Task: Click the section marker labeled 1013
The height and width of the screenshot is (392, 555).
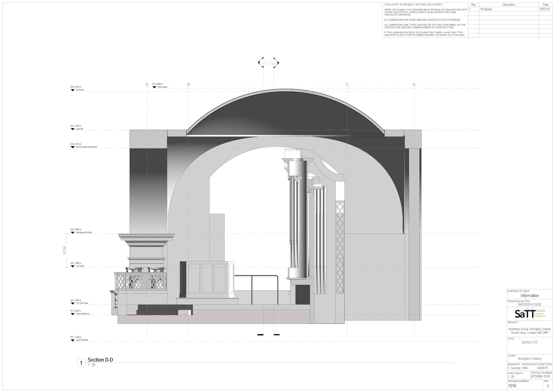Action: pos(263,62)
